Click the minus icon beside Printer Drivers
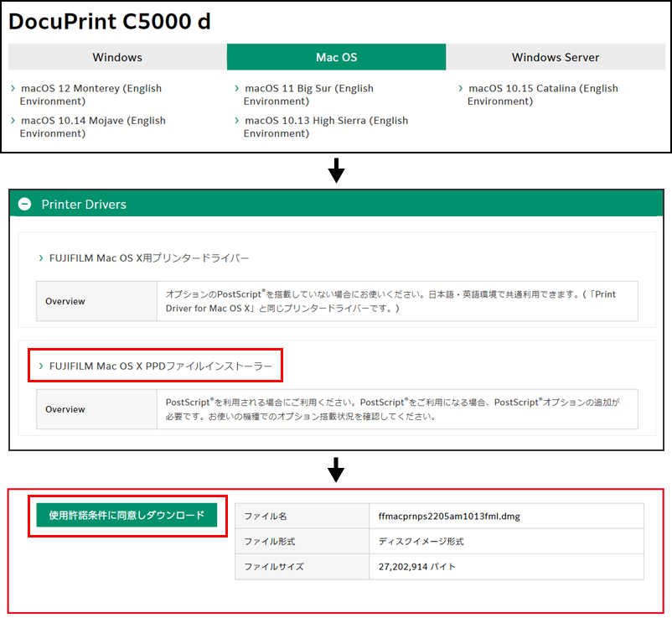 pos(24,204)
